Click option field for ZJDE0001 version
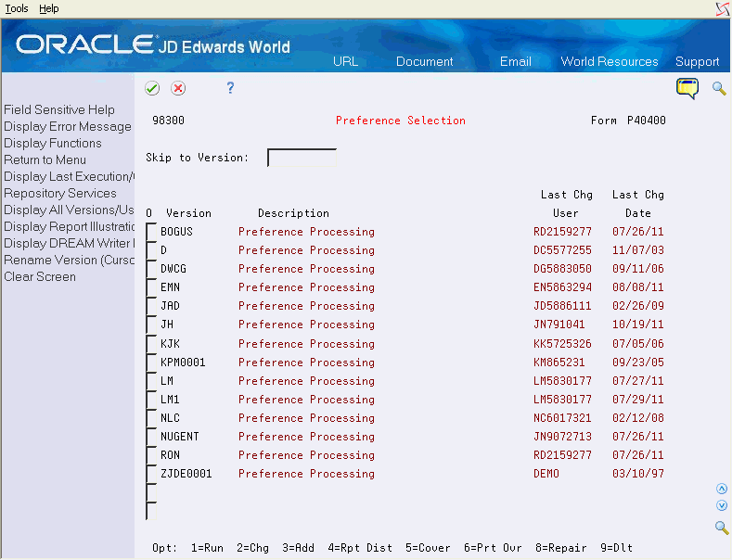The width and height of the screenshot is (732, 560). tap(151, 474)
